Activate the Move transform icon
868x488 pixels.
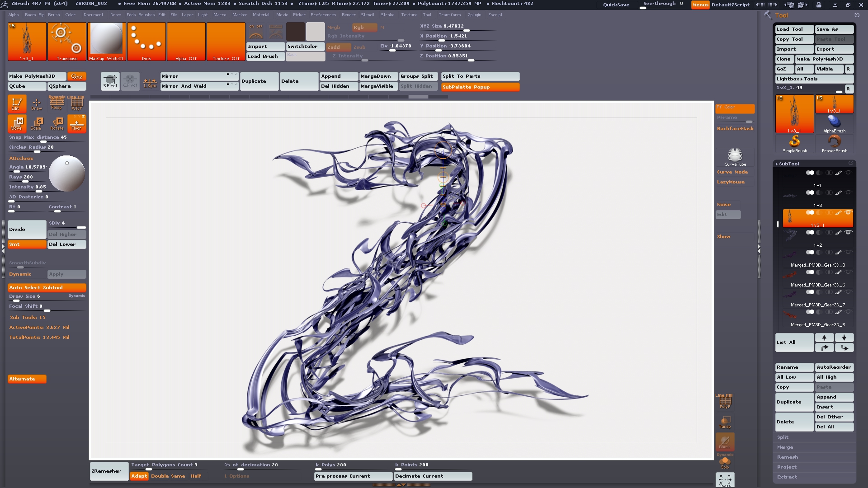pos(17,122)
